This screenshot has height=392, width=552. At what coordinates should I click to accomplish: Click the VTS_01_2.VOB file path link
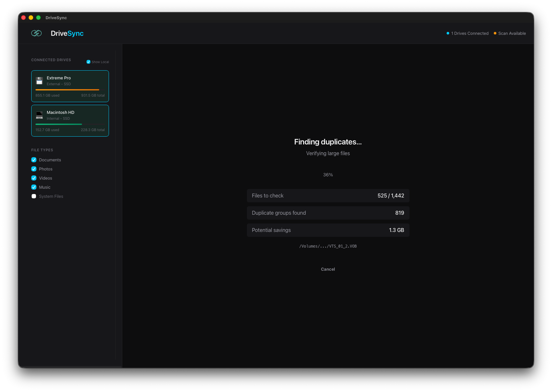pyautogui.click(x=328, y=246)
